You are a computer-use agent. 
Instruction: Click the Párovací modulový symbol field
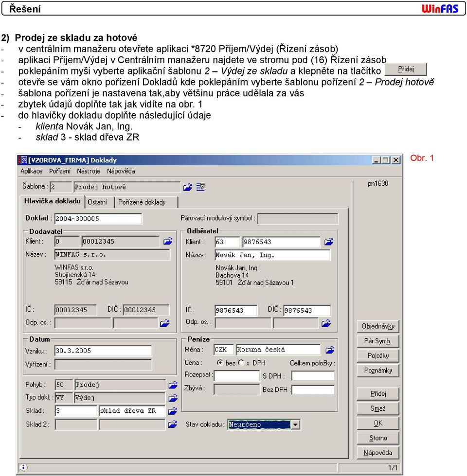click(x=298, y=219)
